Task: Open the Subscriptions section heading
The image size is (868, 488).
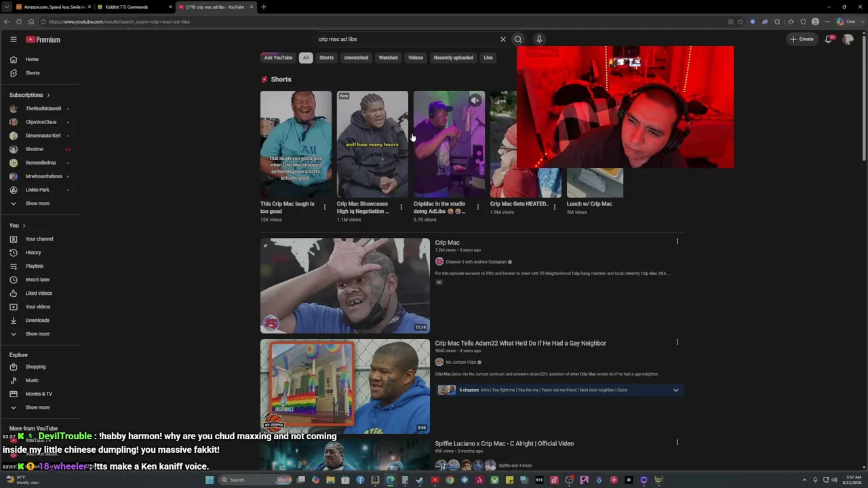Action: point(30,95)
